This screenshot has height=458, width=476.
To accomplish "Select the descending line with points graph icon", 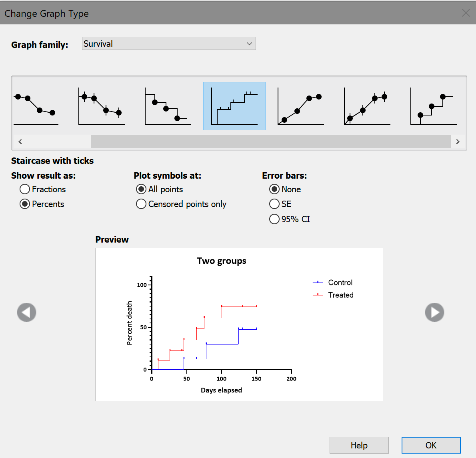I will click(36, 106).
